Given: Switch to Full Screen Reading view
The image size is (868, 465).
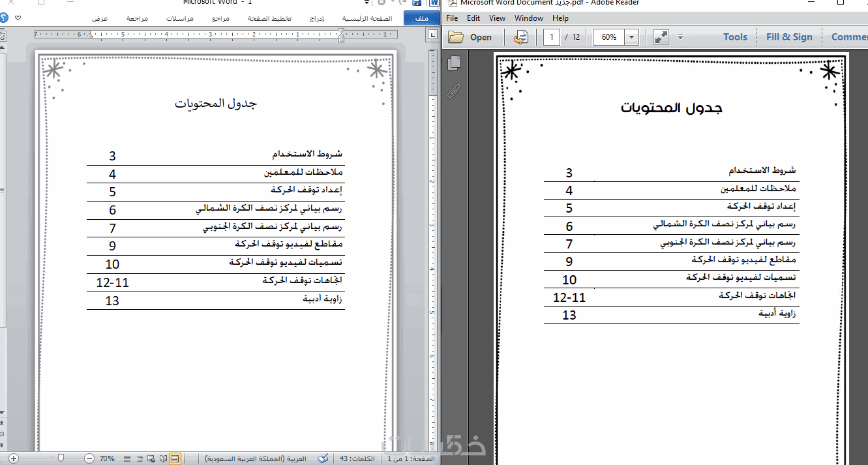Looking at the screenshot, I should tap(163, 458).
